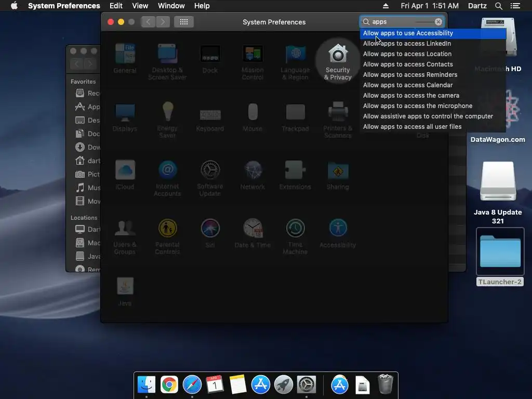The width and height of the screenshot is (532, 399).
Task: Select the DataWagon.com desktop icon
Action: (498, 115)
